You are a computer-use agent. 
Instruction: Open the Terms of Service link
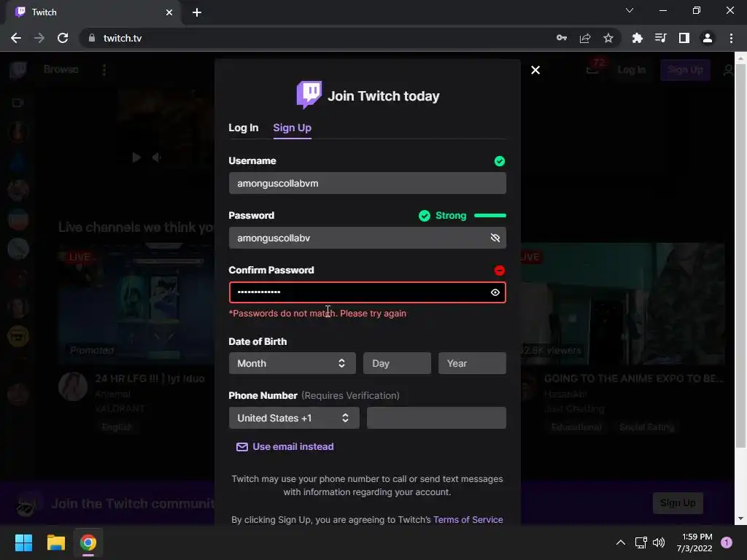pos(468,519)
